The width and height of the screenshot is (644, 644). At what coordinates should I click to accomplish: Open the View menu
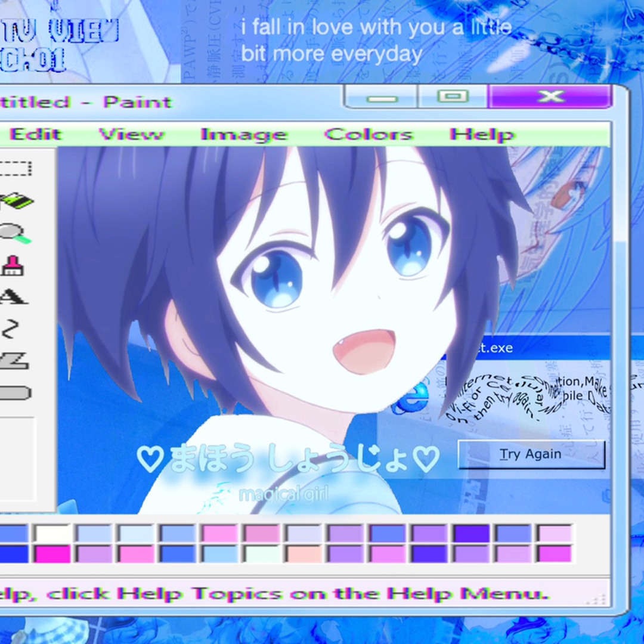[131, 134]
